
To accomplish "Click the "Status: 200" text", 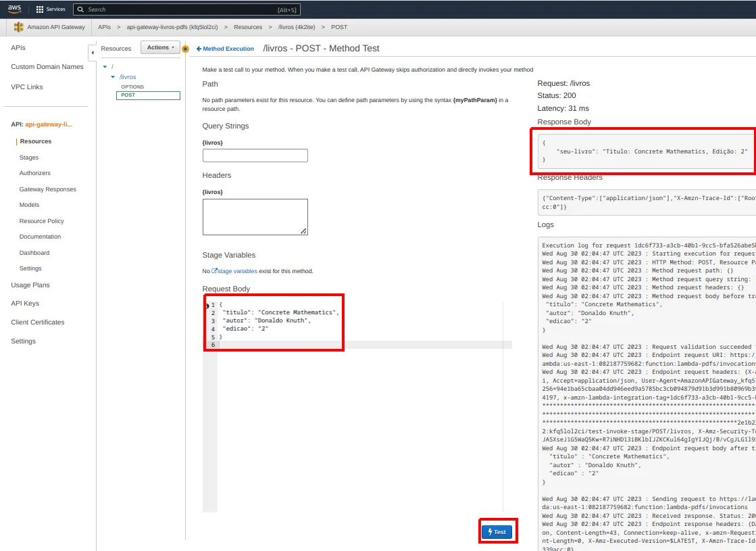I will point(557,95).
